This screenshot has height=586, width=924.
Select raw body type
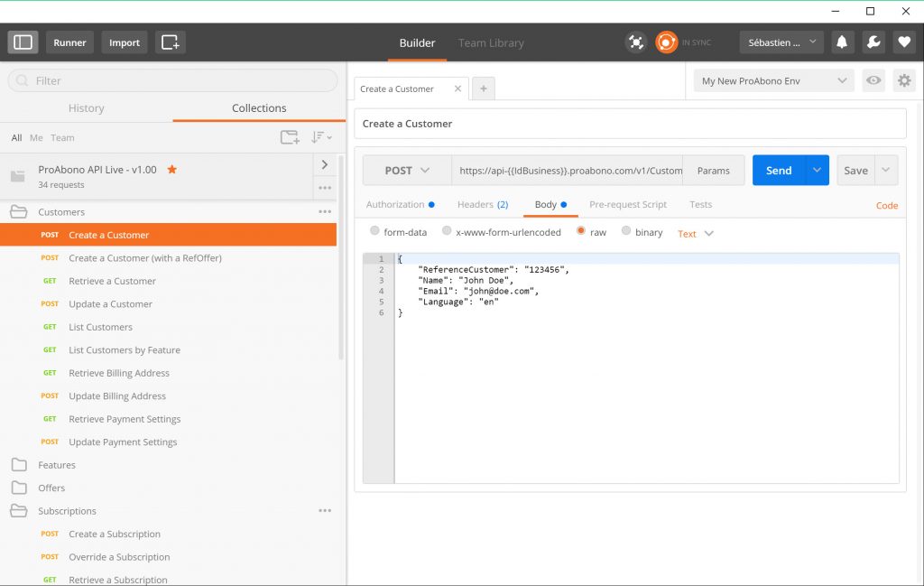point(581,231)
